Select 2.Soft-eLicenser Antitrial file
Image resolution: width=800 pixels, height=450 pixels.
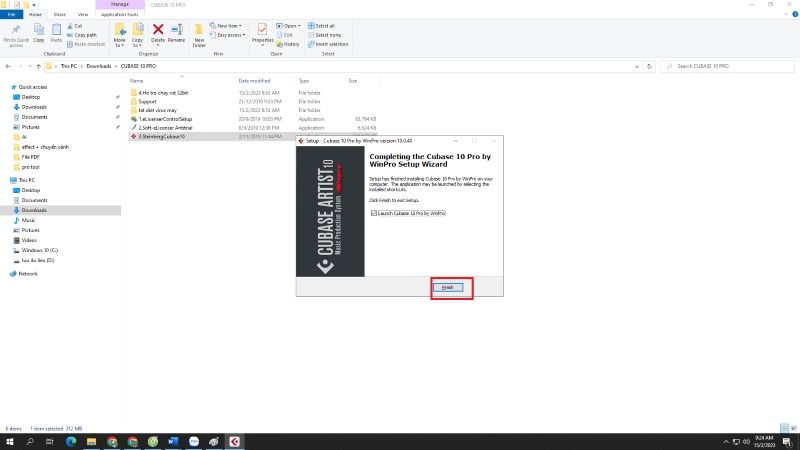pos(165,128)
